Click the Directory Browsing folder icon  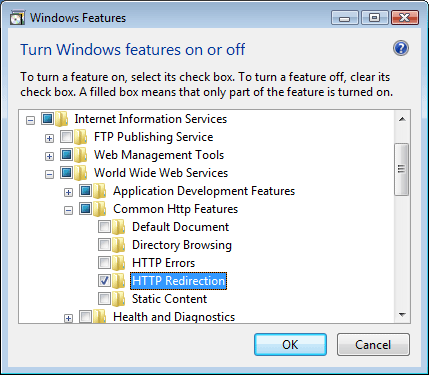[119, 245]
